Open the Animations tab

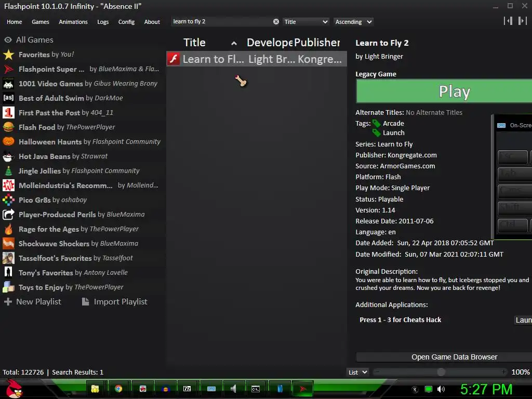73,22
